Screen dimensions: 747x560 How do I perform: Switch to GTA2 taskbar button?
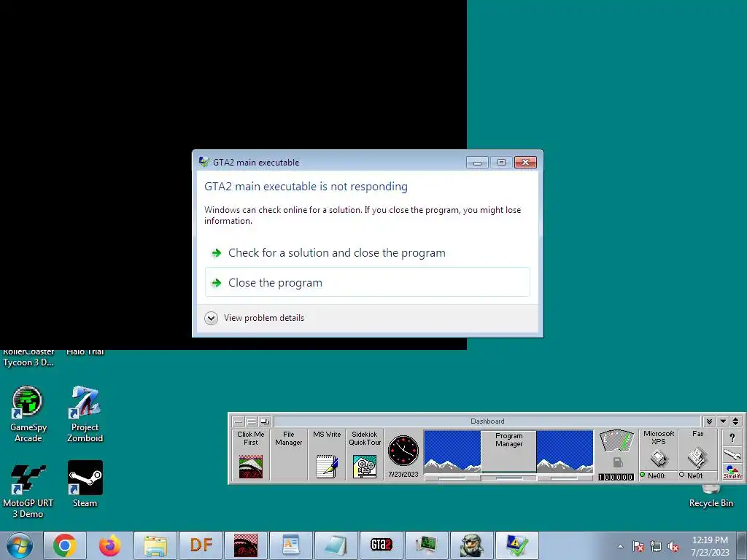[x=382, y=545]
